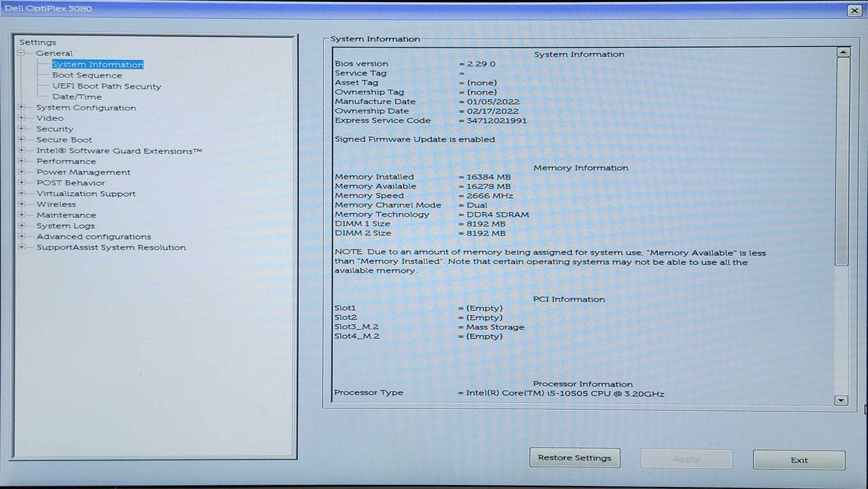The width and height of the screenshot is (868, 489).
Task: Select the System Logs label
Action: coord(66,226)
